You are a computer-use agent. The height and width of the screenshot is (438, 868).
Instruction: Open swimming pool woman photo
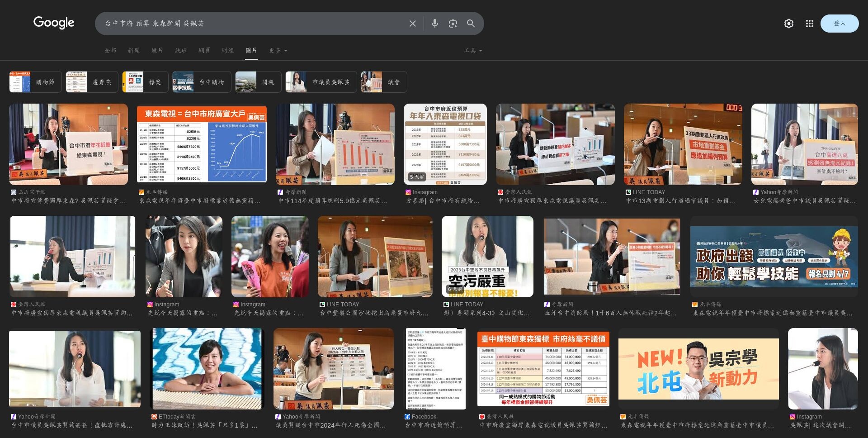click(x=207, y=369)
